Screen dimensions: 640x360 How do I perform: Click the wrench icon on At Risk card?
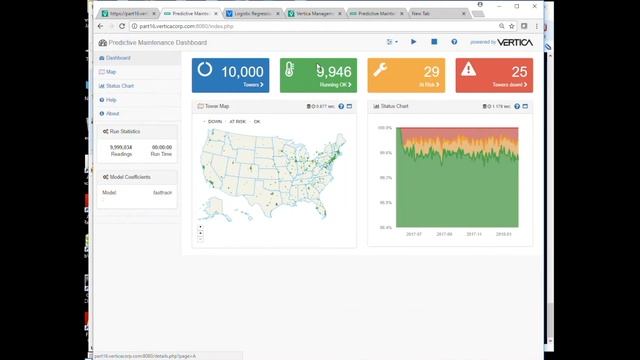(380, 70)
